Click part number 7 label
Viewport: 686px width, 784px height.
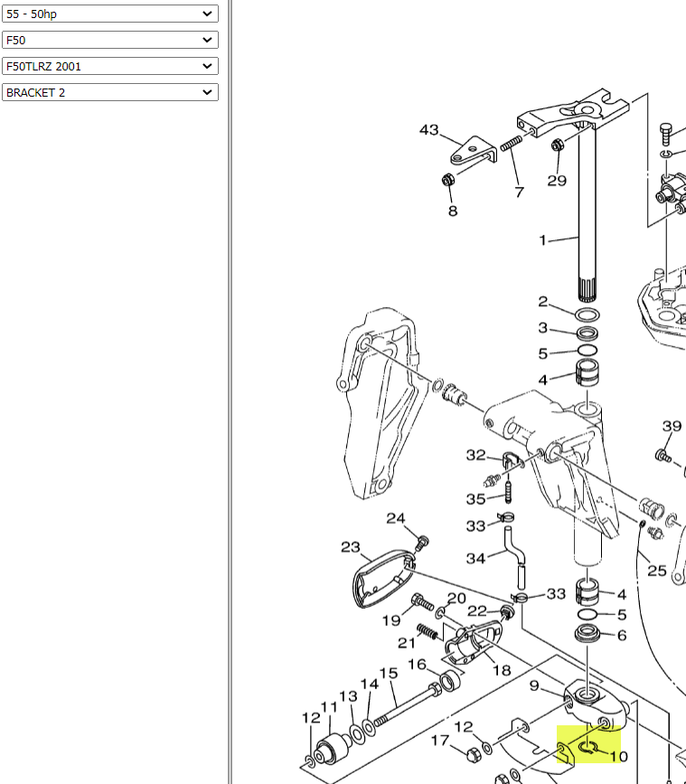[x=520, y=192]
